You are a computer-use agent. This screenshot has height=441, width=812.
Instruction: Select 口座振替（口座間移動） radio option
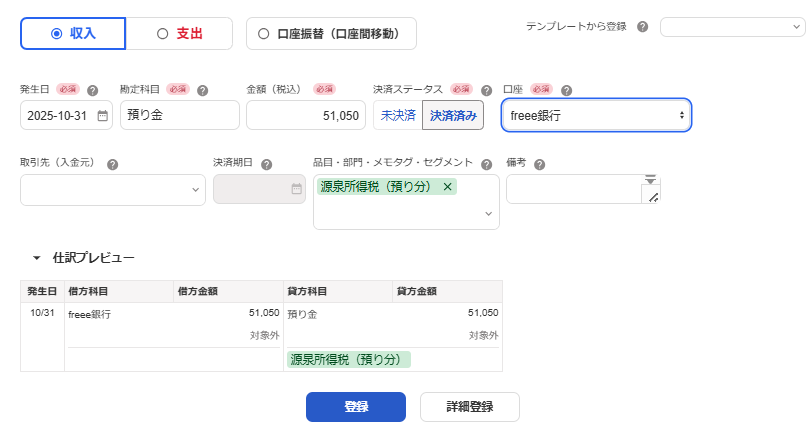coord(331,34)
